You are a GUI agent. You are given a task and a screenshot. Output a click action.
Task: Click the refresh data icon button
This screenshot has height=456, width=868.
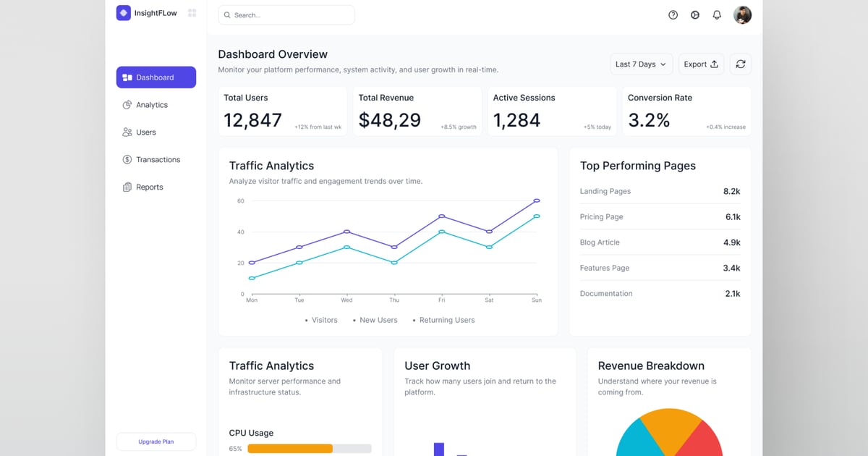(740, 64)
